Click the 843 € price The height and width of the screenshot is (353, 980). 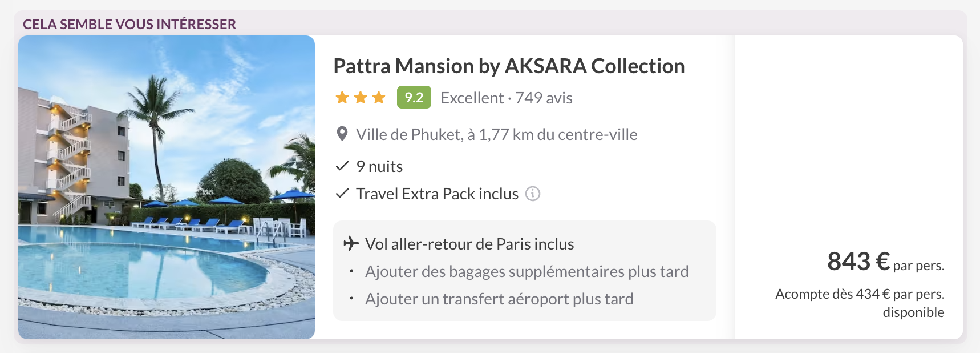[858, 262]
